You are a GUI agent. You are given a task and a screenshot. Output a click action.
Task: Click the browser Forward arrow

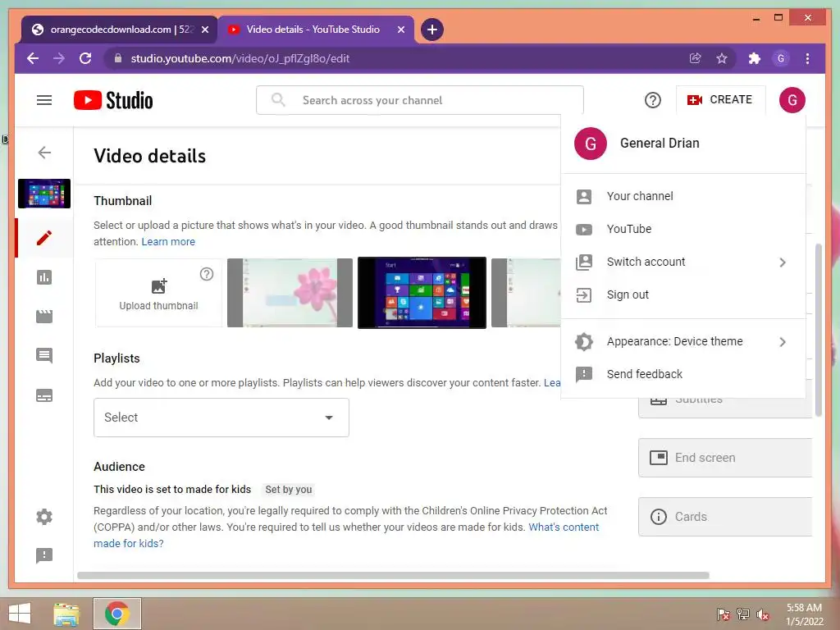(59, 58)
